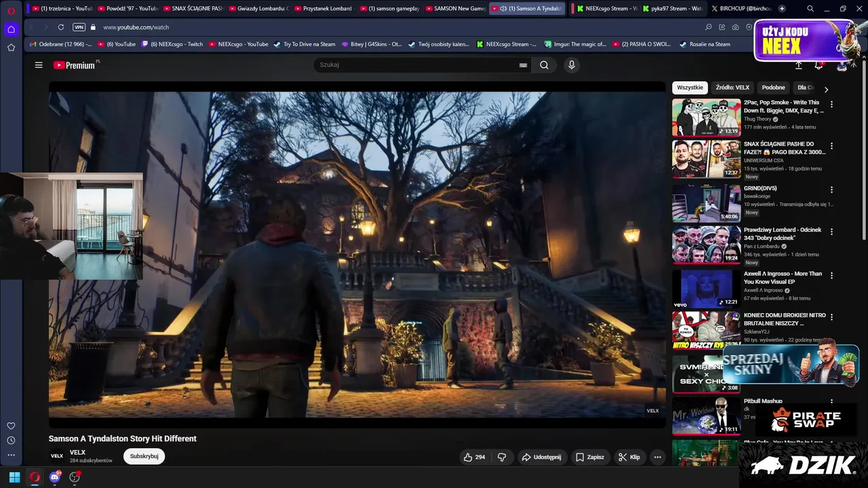
Task: Share video with Udostępnij button
Action: point(541,457)
